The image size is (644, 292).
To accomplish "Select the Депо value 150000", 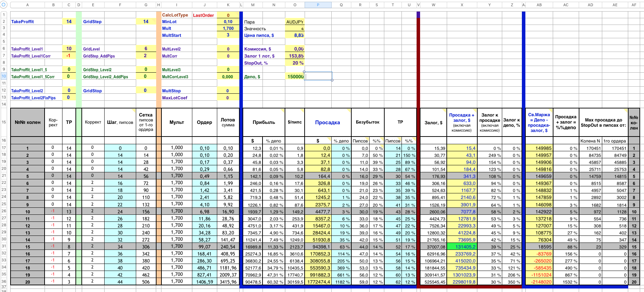I will point(294,77).
